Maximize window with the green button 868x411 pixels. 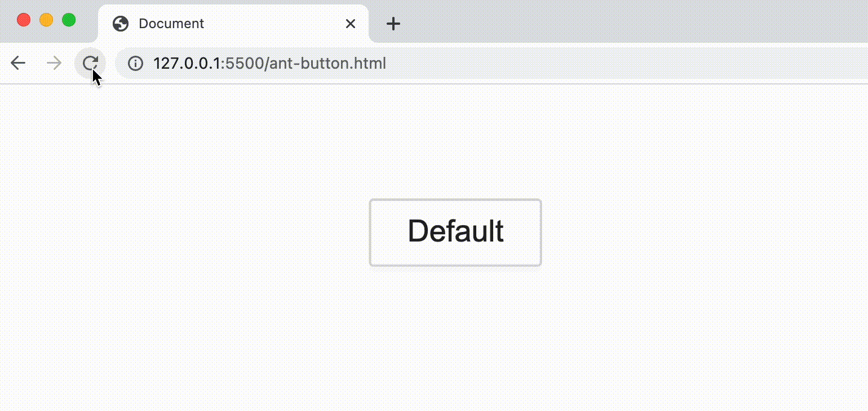tap(69, 20)
